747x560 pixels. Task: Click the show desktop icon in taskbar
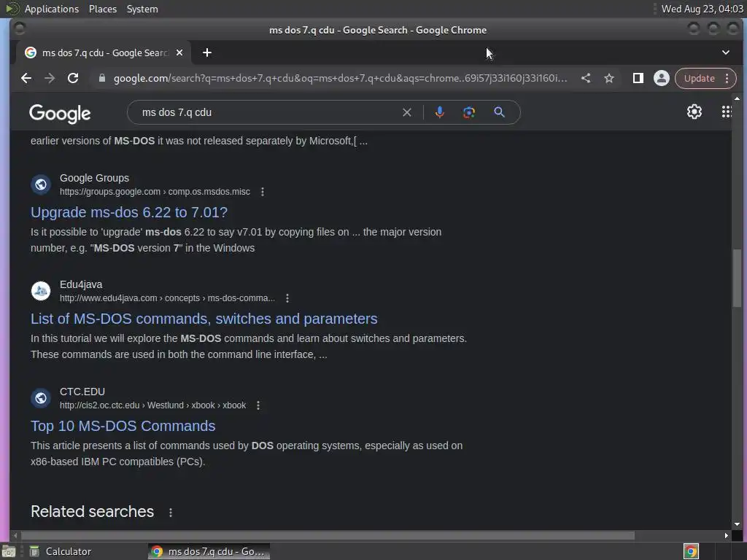9,551
